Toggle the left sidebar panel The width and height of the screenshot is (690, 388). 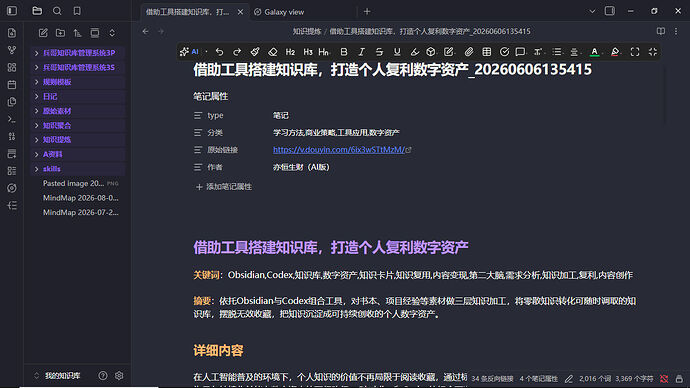12,11
